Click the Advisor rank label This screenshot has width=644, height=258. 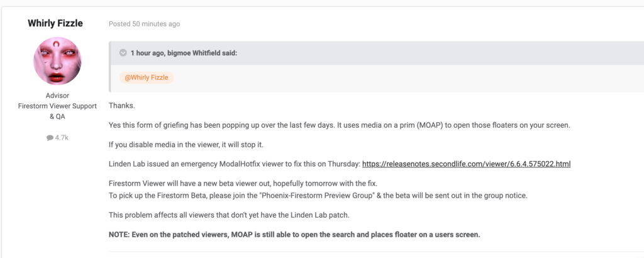[x=57, y=95]
